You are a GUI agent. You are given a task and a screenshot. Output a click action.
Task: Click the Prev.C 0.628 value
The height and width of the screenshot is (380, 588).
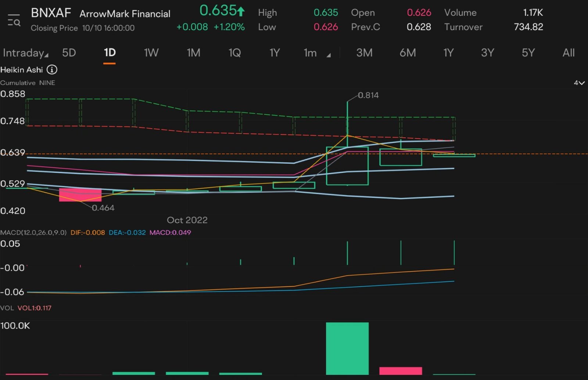pyautogui.click(x=419, y=27)
